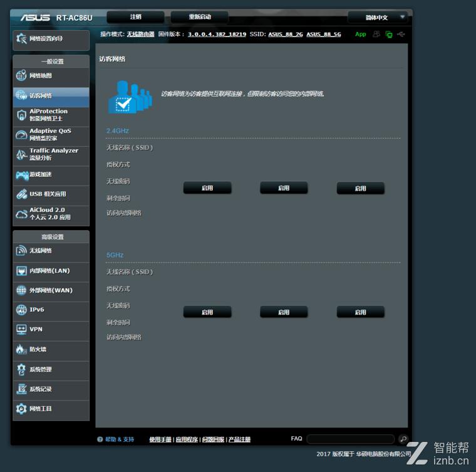Click the USB status icon
This screenshot has height=472, width=476.
pyautogui.click(x=401, y=34)
